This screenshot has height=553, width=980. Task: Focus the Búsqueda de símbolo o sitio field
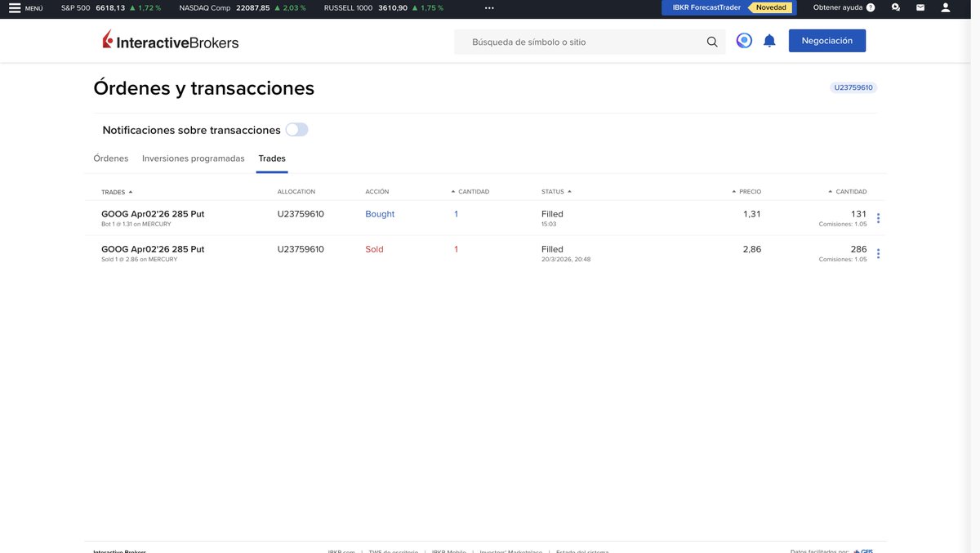(580, 42)
